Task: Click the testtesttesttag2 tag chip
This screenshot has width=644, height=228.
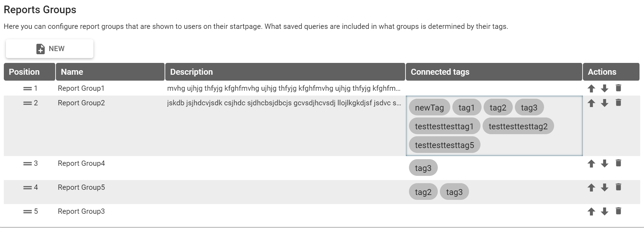Action: (x=518, y=127)
